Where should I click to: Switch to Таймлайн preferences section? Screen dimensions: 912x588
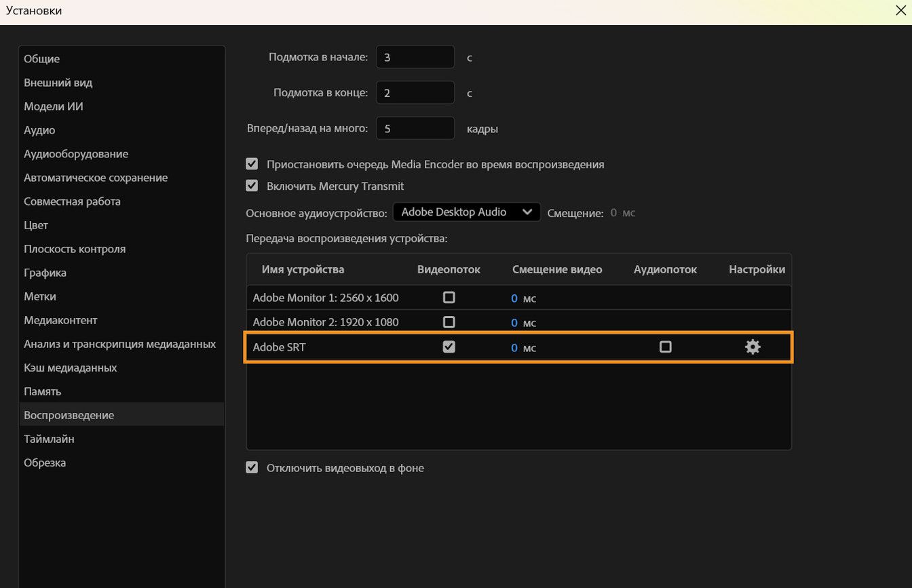click(x=49, y=438)
